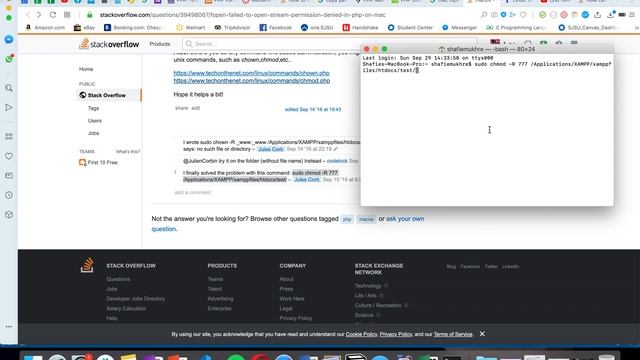Open the techonthenet chmod.php link
The height and width of the screenshot is (360, 640).
pyautogui.click(x=251, y=81)
